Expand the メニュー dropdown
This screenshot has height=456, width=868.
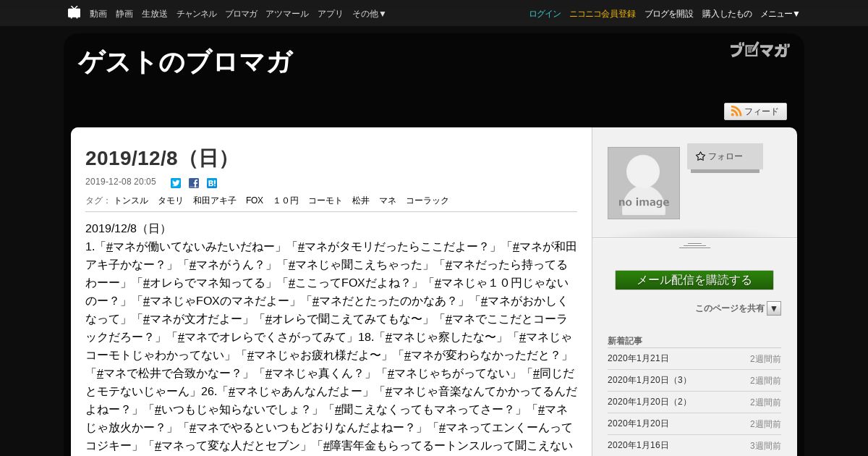point(780,14)
